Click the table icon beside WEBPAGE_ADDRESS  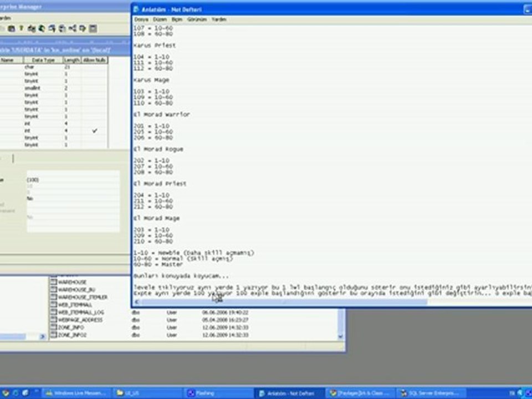click(54, 320)
